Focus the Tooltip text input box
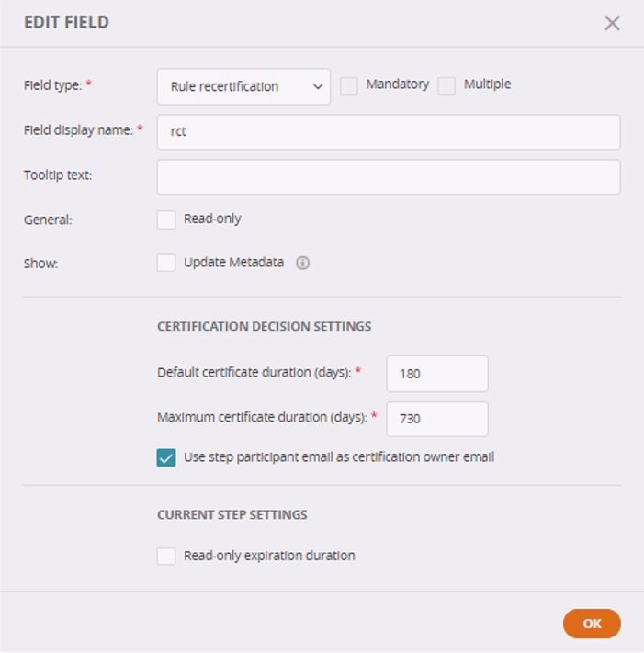The image size is (644, 653). (x=389, y=177)
